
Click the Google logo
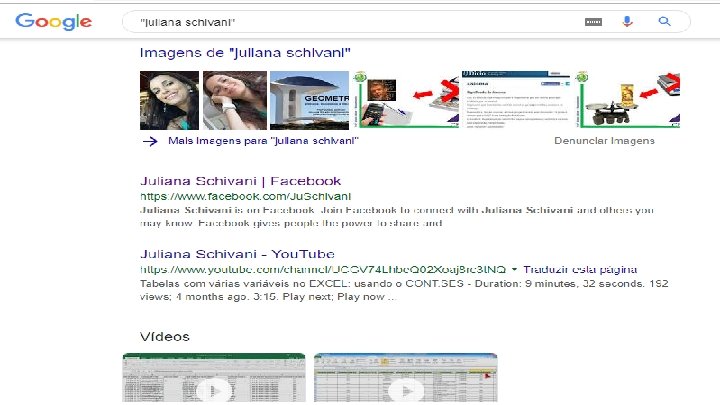coord(54,21)
